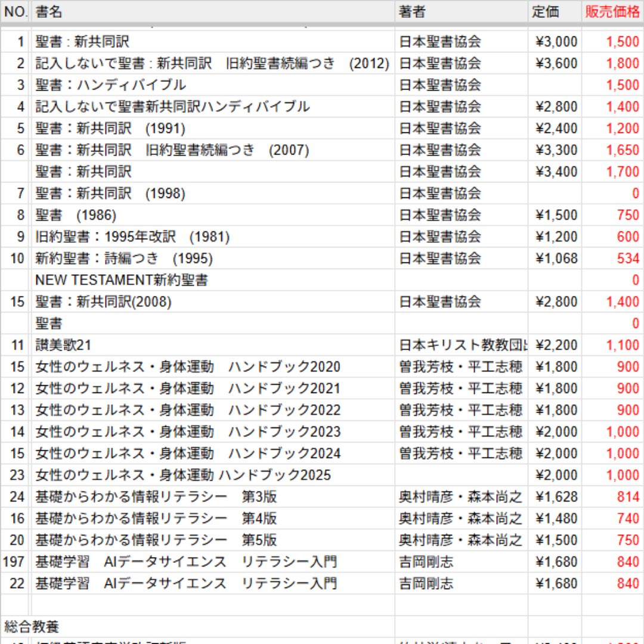Click the list price cell ¥2,200
This screenshot has width=644, height=644.
555,345
